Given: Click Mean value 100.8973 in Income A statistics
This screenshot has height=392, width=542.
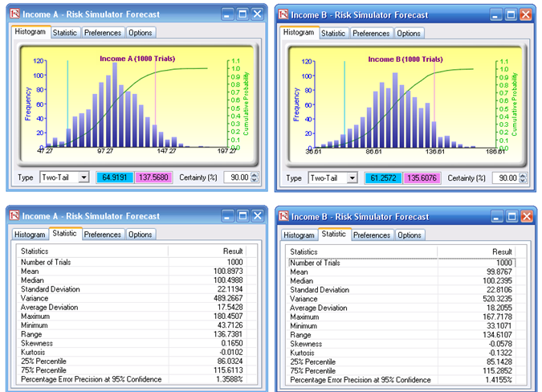Looking at the screenshot, I should 228,272.
